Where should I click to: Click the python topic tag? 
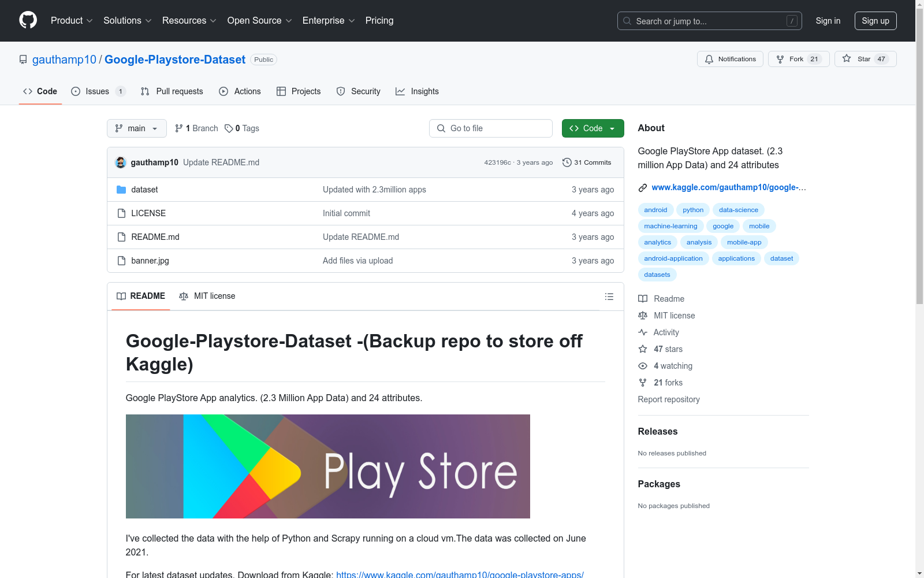click(x=693, y=210)
